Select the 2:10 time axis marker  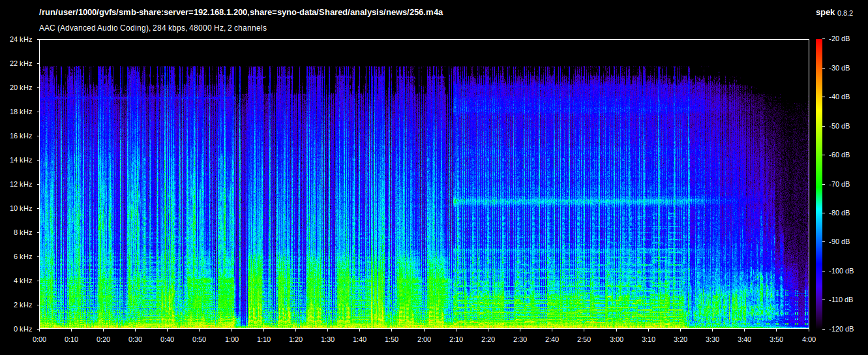pyautogui.click(x=456, y=340)
